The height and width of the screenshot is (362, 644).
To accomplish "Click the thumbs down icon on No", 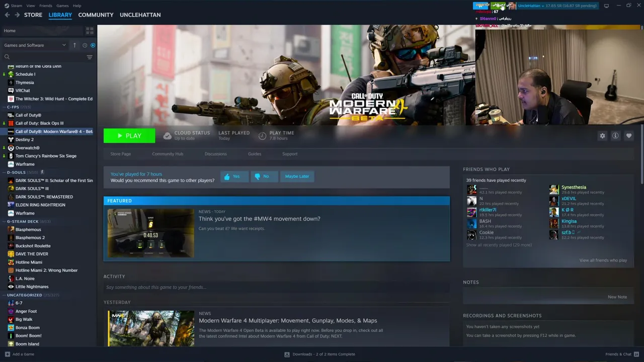I will (x=258, y=176).
